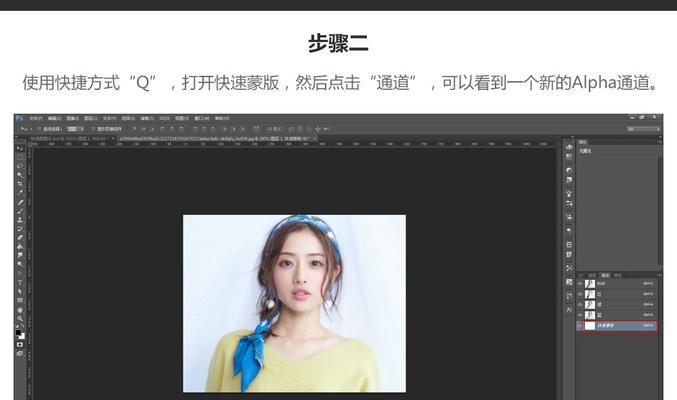Click the screen mode icon at toolbox bottom
The width and height of the screenshot is (677, 400).
(20, 353)
